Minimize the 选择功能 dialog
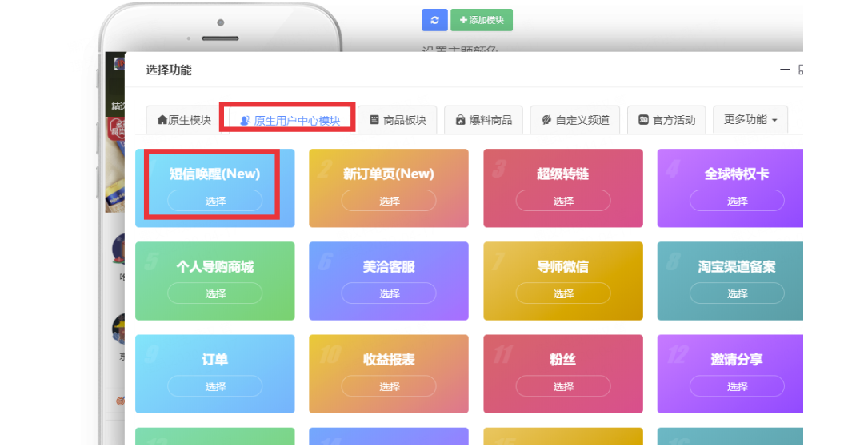This screenshot has height=447, width=868. coord(785,70)
